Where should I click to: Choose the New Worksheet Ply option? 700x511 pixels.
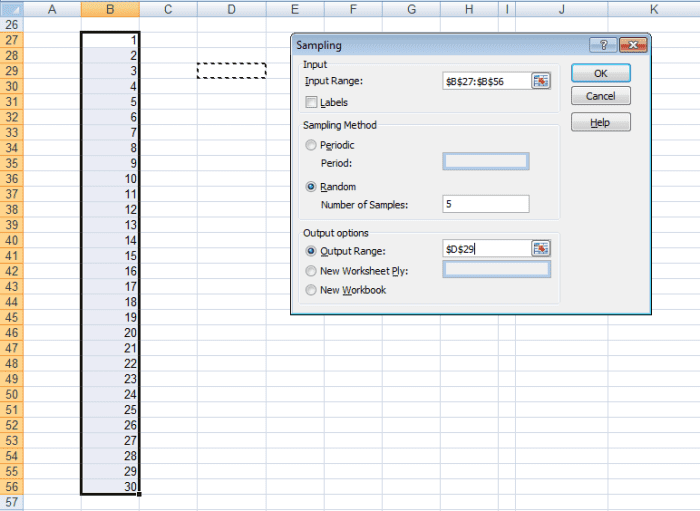coord(311,271)
